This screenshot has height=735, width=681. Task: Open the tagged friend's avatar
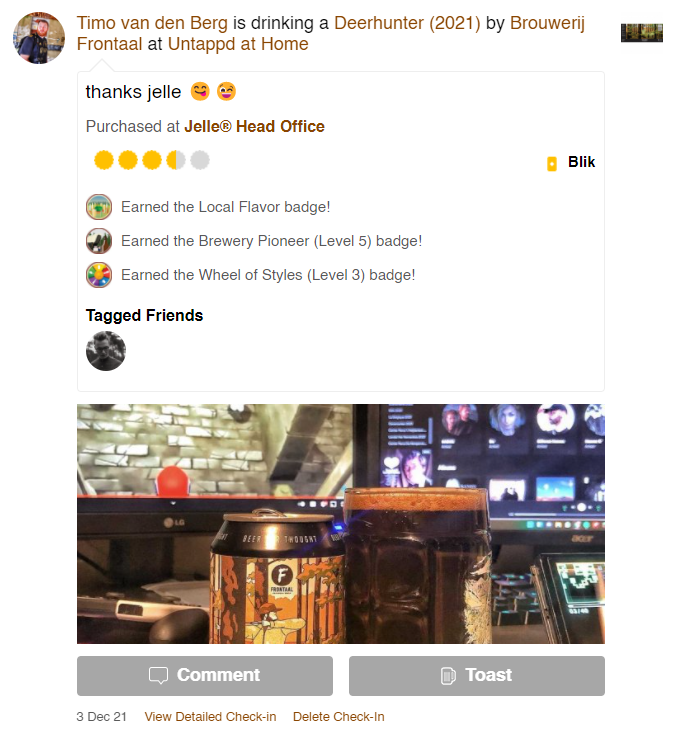point(106,351)
